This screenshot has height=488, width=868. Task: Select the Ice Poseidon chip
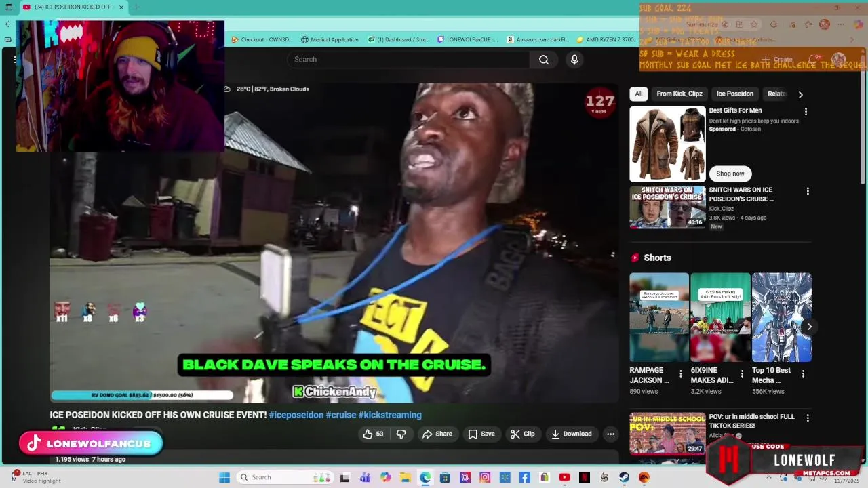[735, 94]
